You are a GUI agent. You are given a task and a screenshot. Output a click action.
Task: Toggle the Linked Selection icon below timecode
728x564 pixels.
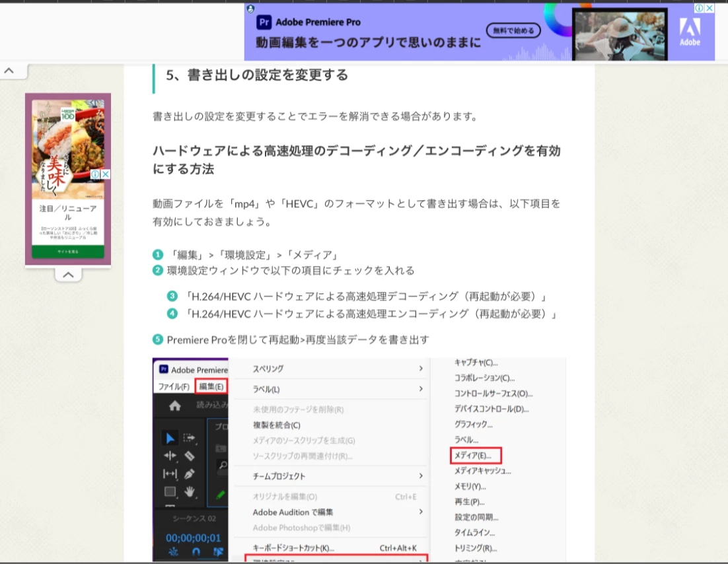click(218, 551)
